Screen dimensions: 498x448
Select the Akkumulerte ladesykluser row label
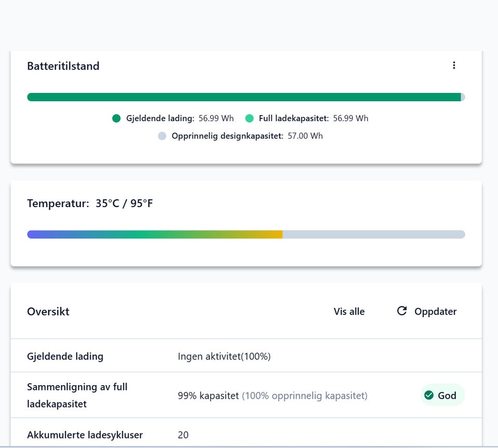pyautogui.click(x=85, y=435)
